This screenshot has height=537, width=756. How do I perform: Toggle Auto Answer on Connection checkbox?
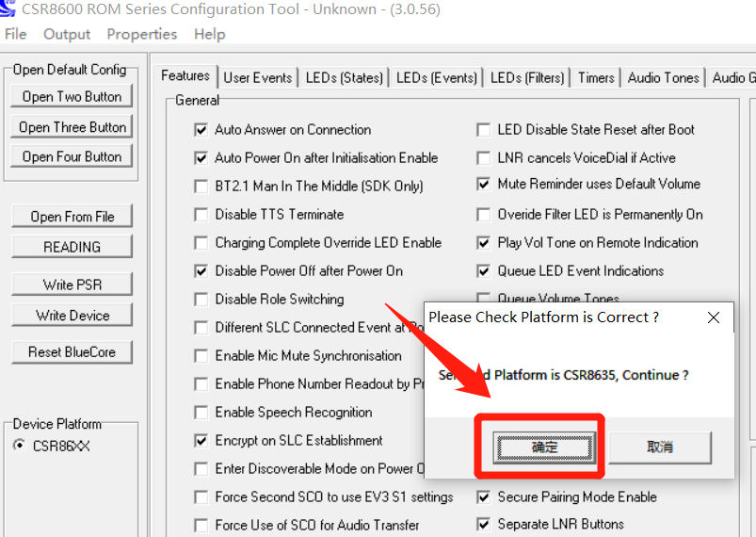pyautogui.click(x=201, y=130)
